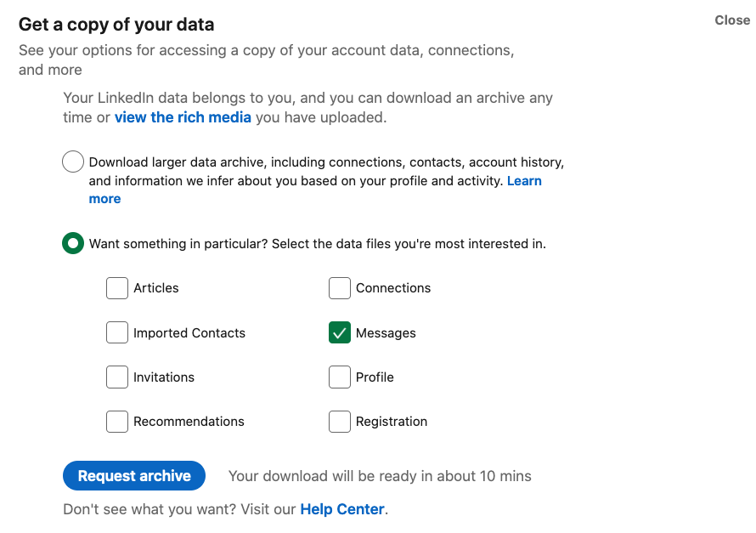Click the 'Get a copy of your data' heading
Screen dimensions: 756x533
[116, 25]
